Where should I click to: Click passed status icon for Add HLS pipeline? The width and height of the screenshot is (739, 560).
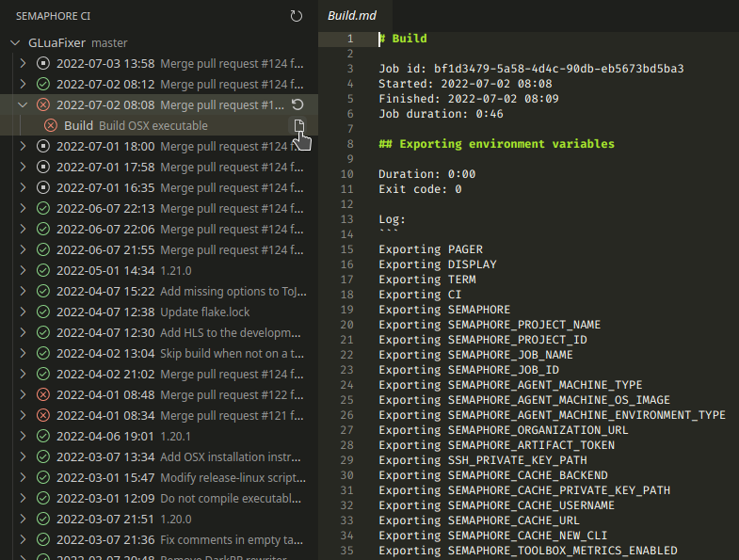43,333
